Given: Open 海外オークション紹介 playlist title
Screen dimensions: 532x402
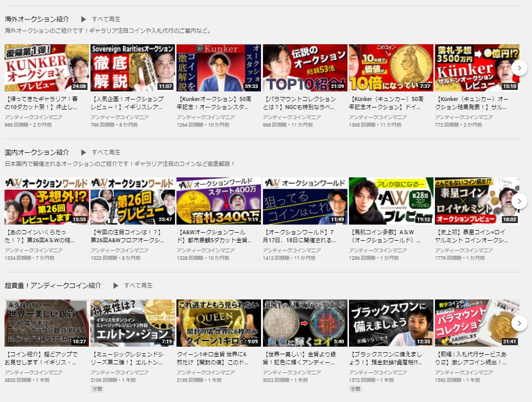Looking at the screenshot, I should pyautogui.click(x=37, y=19).
